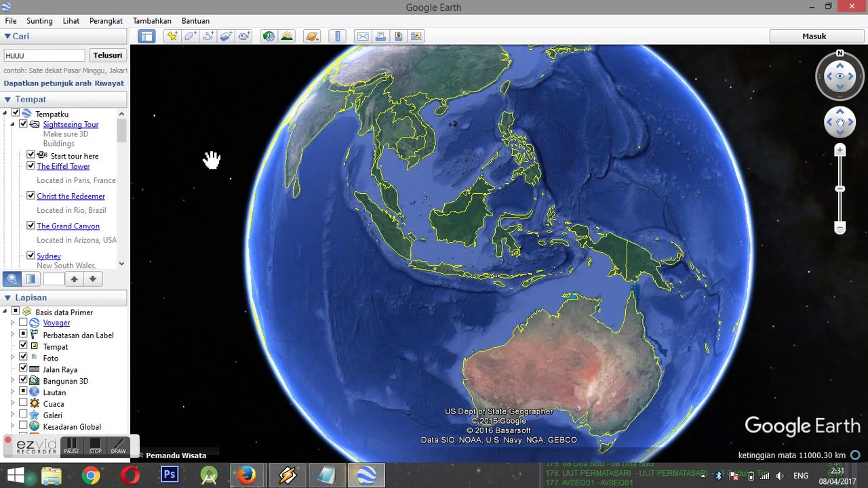Uncheck the Sydney checkbox
This screenshot has width=868, height=488.
coord(31,256)
